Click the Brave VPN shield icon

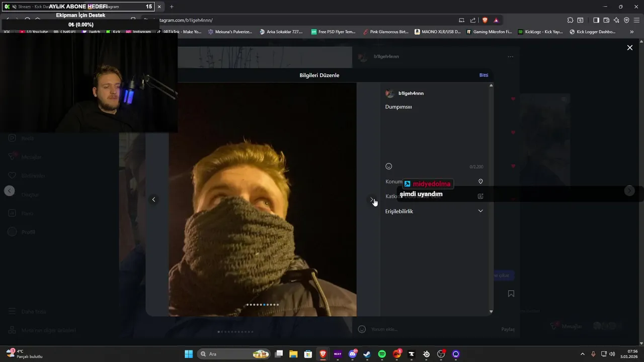(x=626, y=20)
